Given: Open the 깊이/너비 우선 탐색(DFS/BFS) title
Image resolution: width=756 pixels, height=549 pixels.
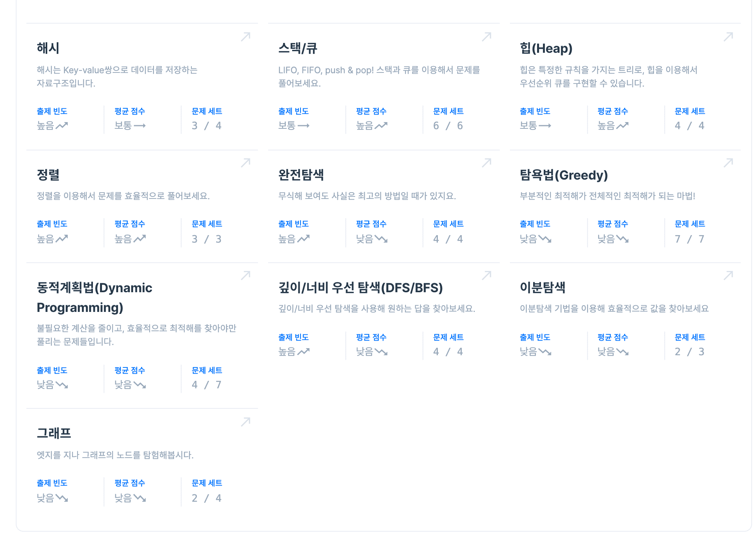Looking at the screenshot, I should (x=361, y=288).
